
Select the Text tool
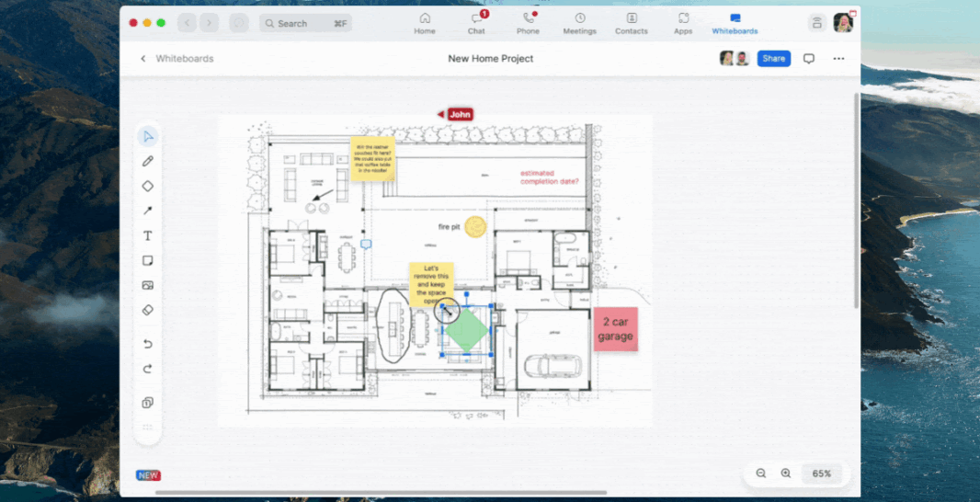(147, 236)
